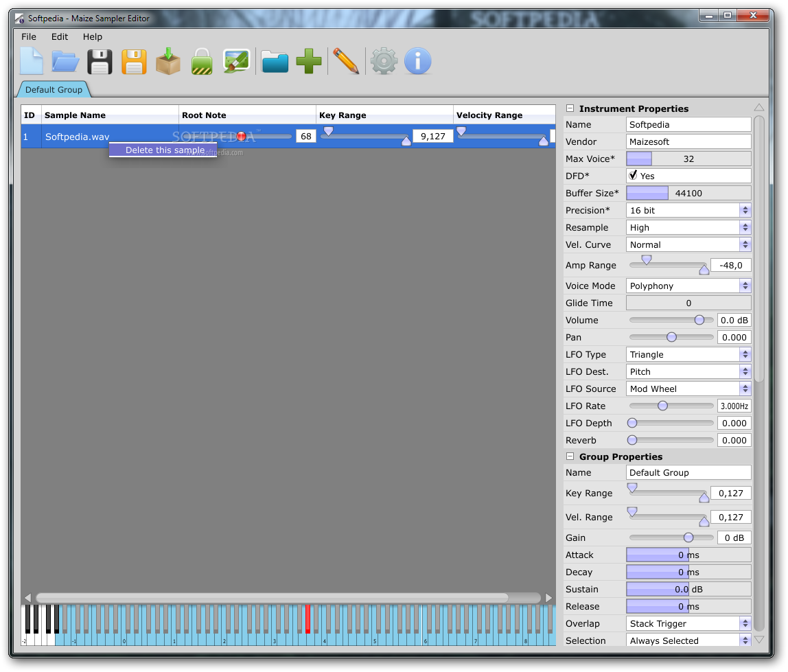Click the Buffer Size value 44100
The width and height of the screenshot is (788, 672).
pos(688,192)
